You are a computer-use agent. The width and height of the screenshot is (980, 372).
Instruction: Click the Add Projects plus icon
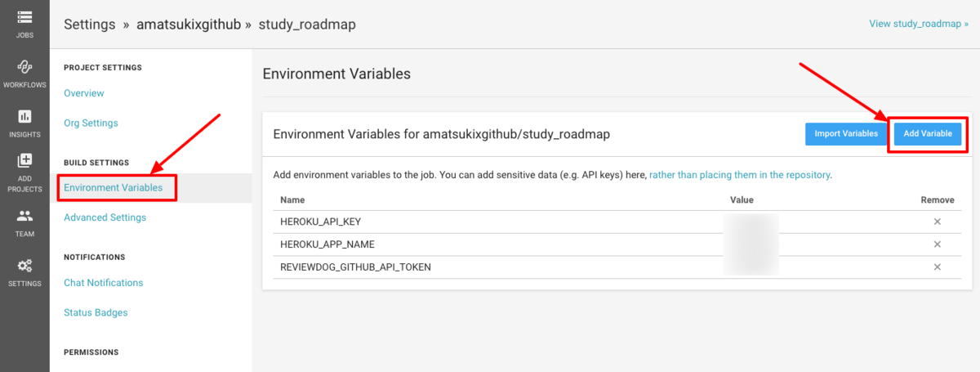[x=24, y=160]
